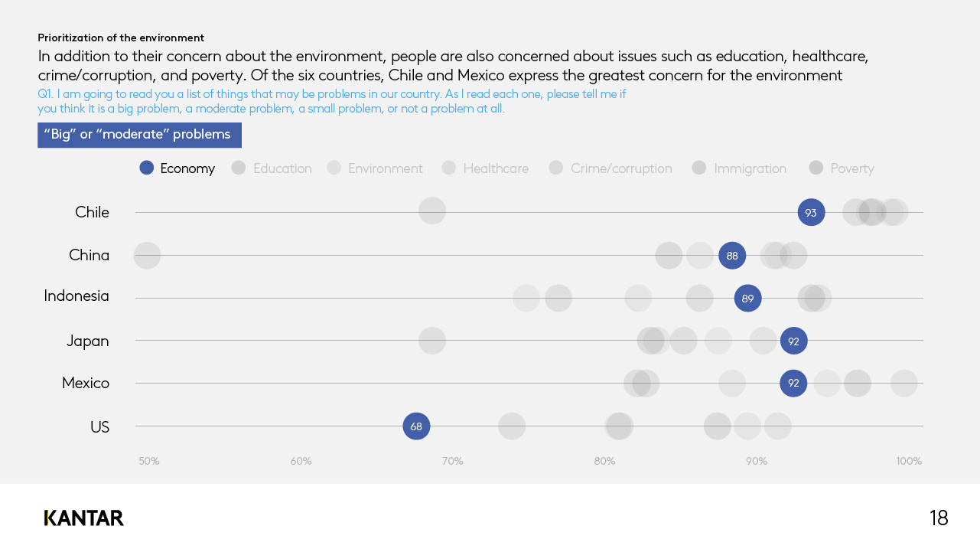Viewport: 980px width, 552px height.
Task: Select Indonesia's Economy bubble labeled 89
Action: coord(747,299)
